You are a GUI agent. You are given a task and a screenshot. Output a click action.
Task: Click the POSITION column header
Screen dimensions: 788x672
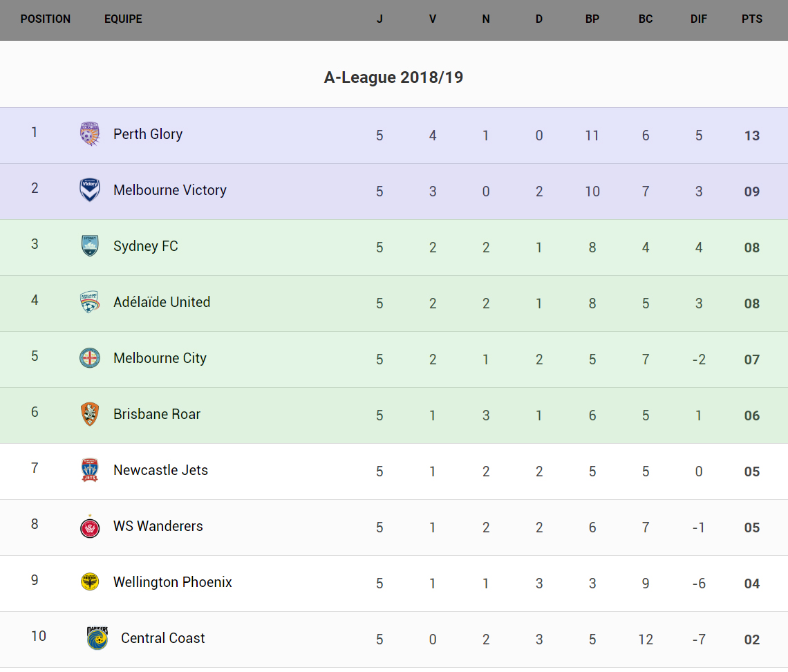[46, 19]
